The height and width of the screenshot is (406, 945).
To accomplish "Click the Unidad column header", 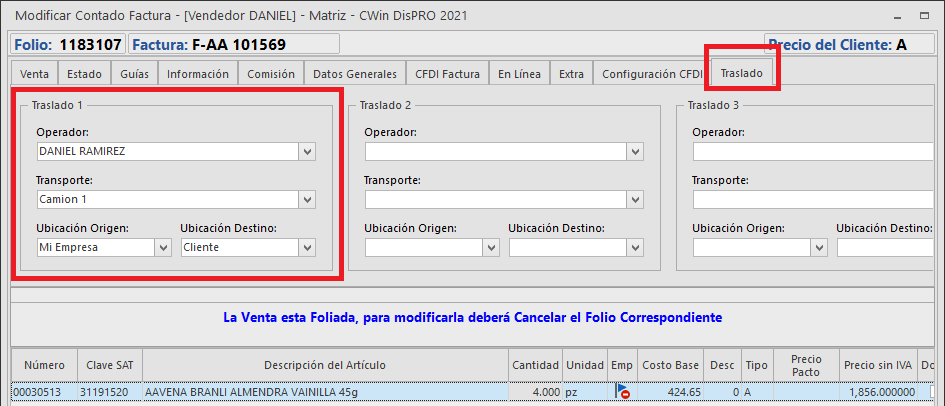I will coord(585,365).
